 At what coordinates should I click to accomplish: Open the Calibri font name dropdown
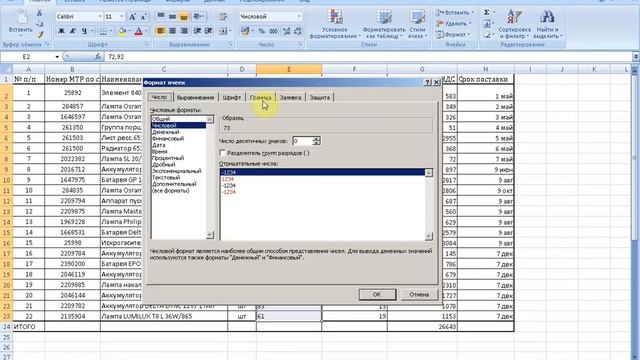tap(100, 17)
